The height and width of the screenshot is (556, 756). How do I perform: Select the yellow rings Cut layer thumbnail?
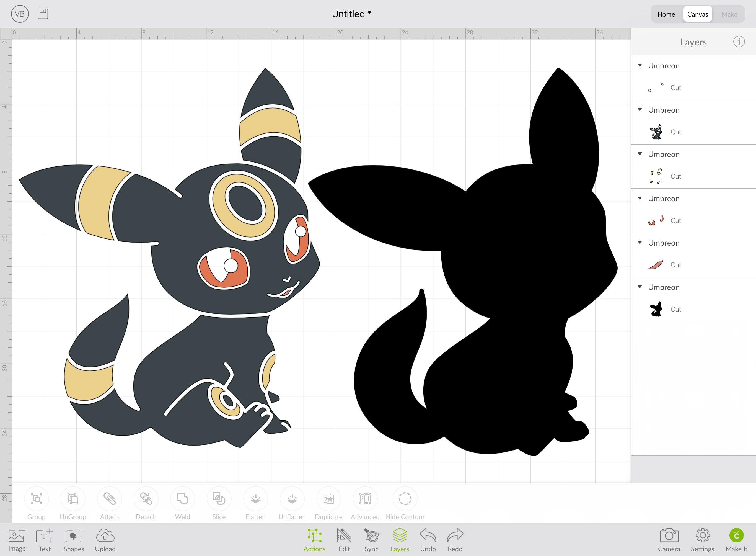tap(656, 176)
